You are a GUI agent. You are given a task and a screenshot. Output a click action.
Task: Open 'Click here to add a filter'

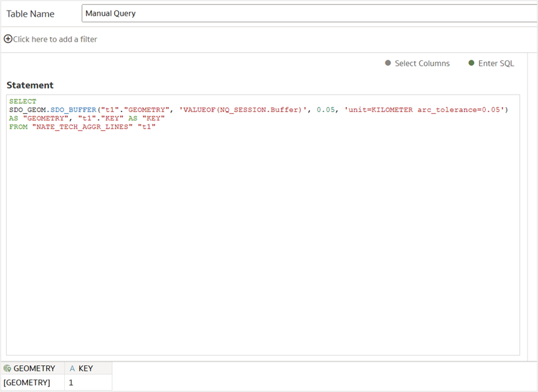pos(53,39)
